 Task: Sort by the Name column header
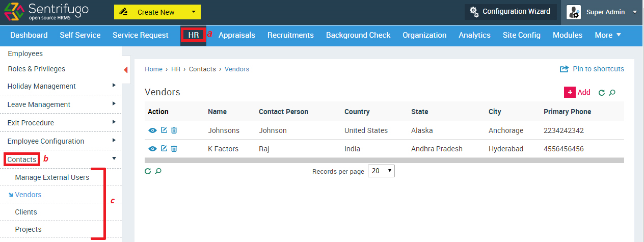point(218,112)
